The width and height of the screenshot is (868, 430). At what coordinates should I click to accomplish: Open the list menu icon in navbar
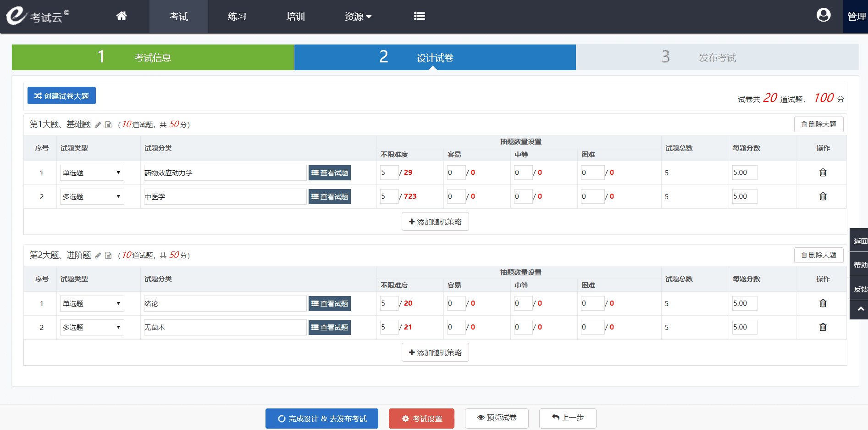pyautogui.click(x=419, y=16)
